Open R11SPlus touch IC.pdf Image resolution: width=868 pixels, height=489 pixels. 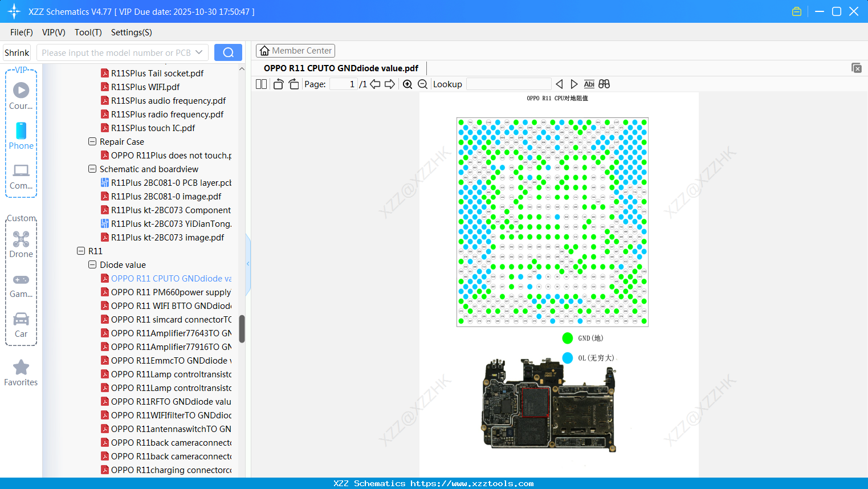pos(153,128)
